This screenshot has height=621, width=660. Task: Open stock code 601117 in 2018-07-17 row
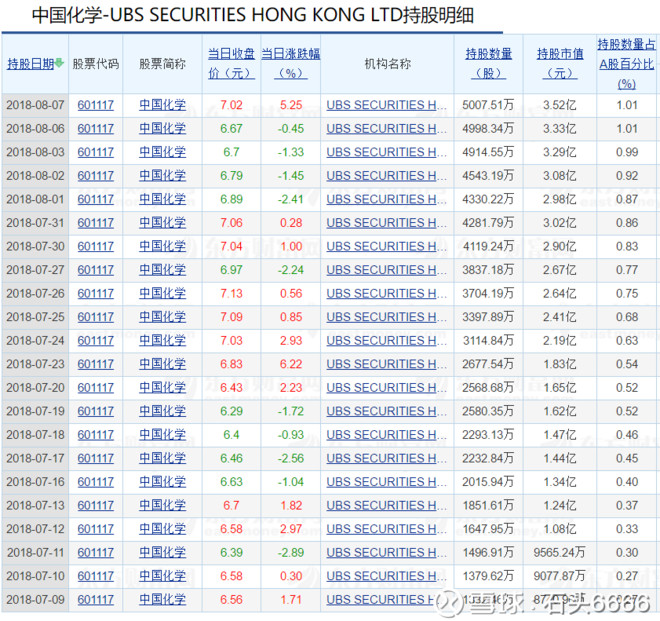[x=96, y=458]
